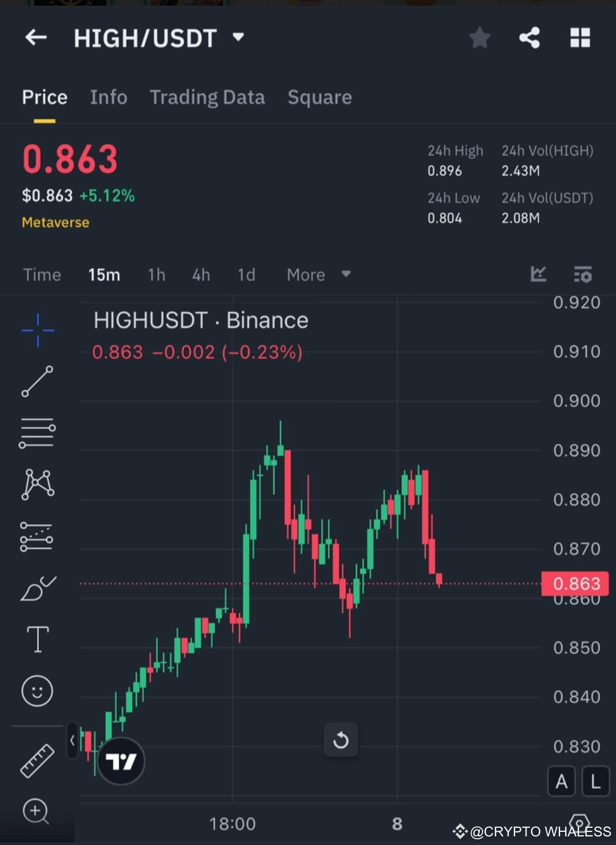
Task: Select the text annotation tool
Action: (38, 640)
